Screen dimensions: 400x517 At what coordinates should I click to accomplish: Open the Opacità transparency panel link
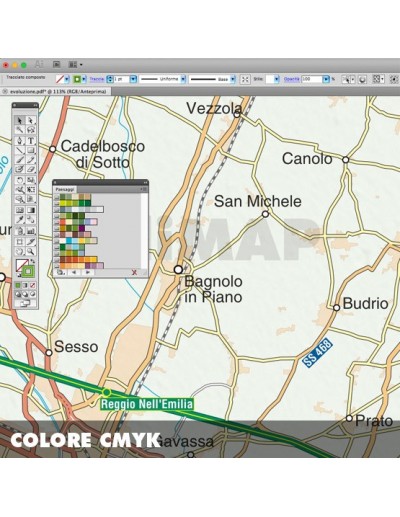point(291,79)
